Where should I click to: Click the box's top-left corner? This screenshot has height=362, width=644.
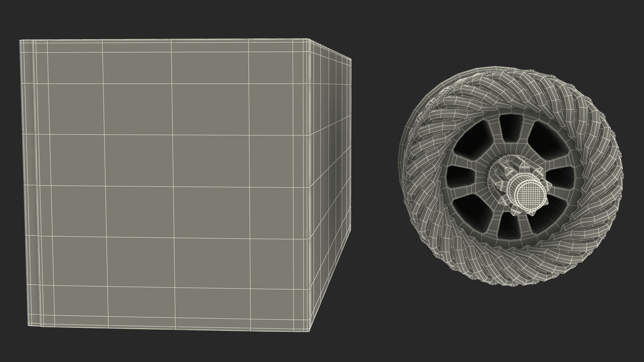click(x=21, y=41)
